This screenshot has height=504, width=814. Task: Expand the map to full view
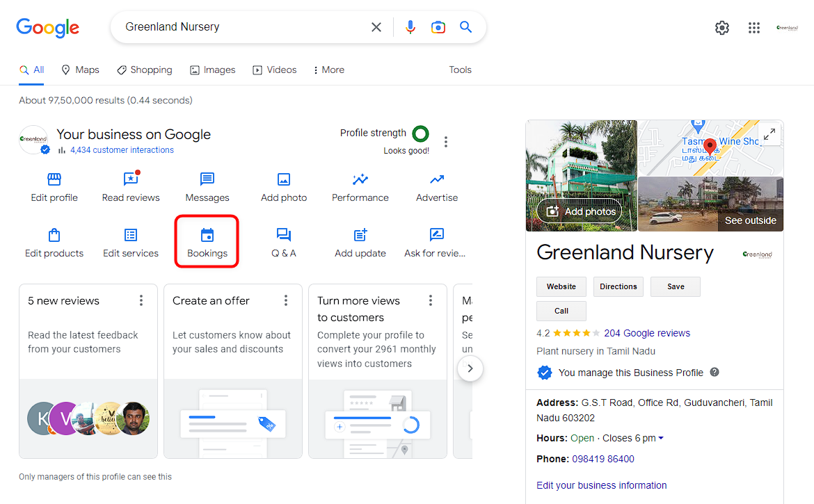click(769, 134)
